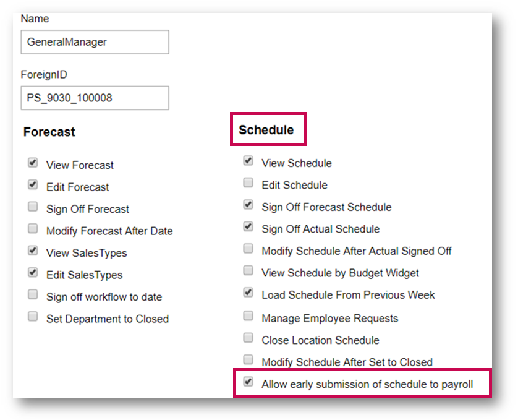Image resolution: width=518 pixels, height=420 pixels.
Task: Uncheck the View Forecast checkbox
Action: (x=33, y=164)
